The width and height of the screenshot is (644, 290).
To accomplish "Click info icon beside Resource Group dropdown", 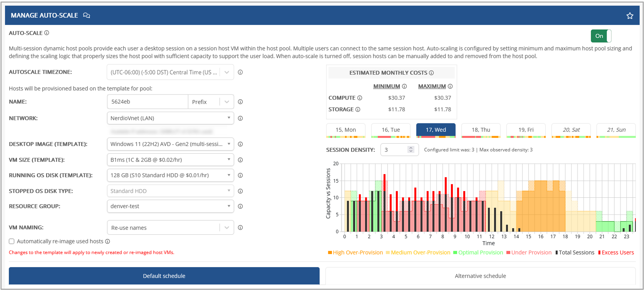I will [x=240, y=206].
